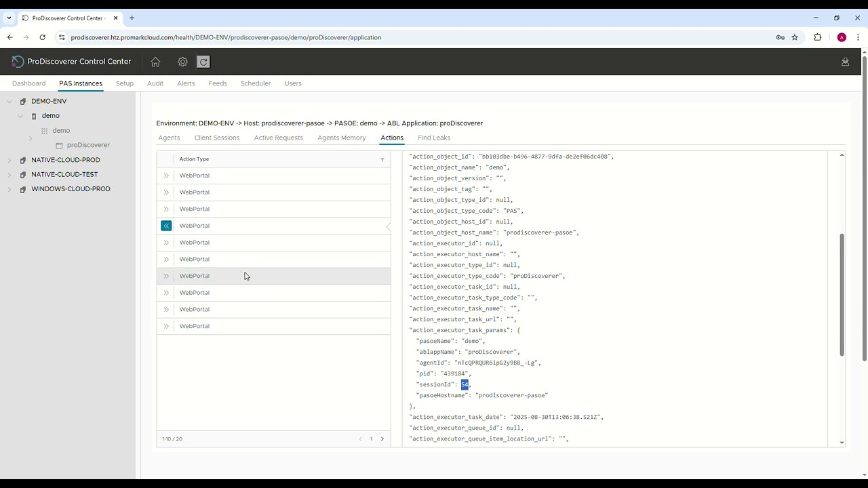Go to the Scheduler menu
This screenshot has height=488, width=868.
[255, 83]
